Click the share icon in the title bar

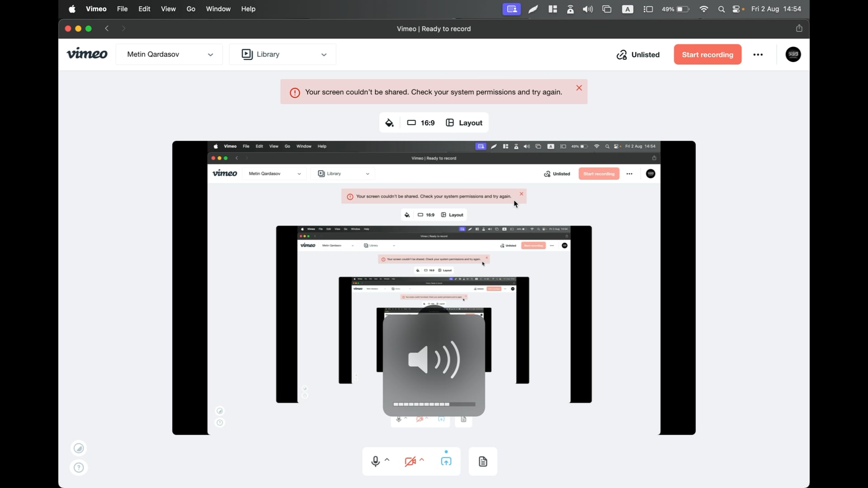tap(799, 28)
